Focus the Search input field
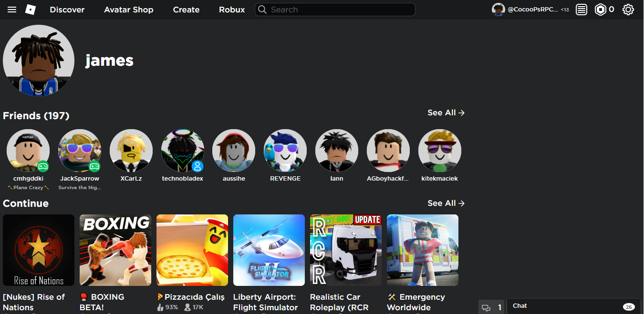Image resolution: width=644 pixels, height=314 pixels. 335,10
